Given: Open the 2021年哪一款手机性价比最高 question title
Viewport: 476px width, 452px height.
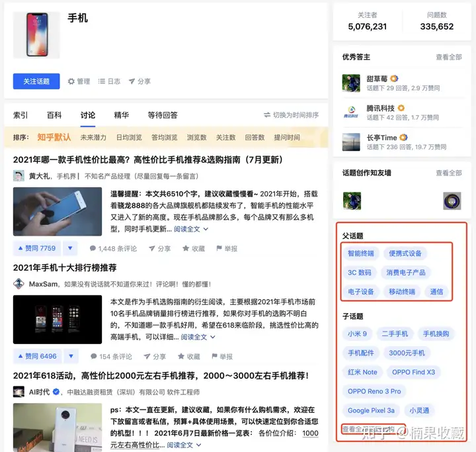Looking at the screenshot, I should point(148,159).
